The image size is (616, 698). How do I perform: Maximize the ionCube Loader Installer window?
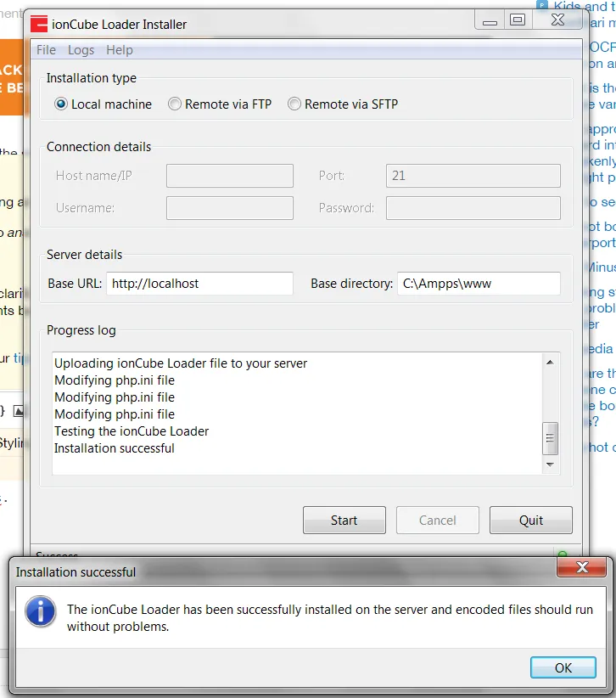point(518,20)
